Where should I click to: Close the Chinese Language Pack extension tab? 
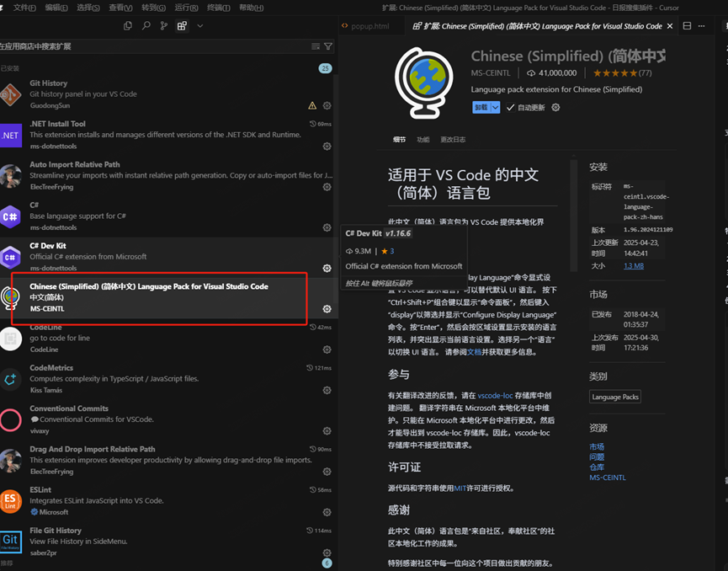[670, 26]
